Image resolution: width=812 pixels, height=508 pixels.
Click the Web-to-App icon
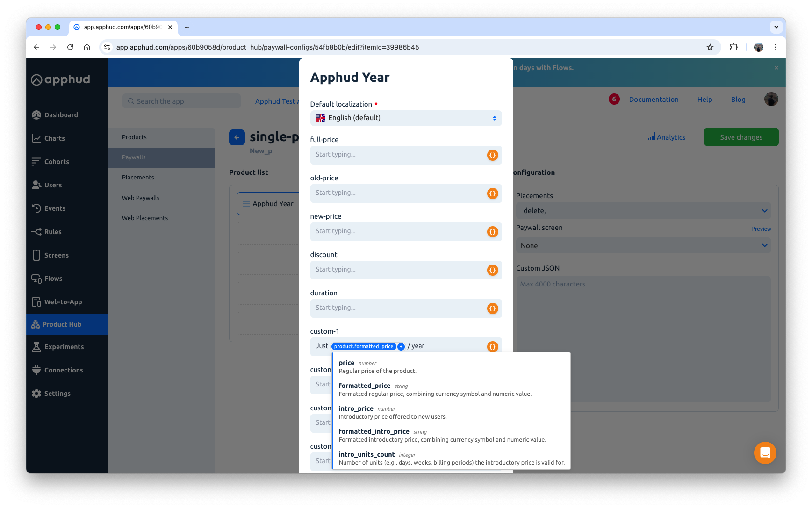[x=36, y=302]
